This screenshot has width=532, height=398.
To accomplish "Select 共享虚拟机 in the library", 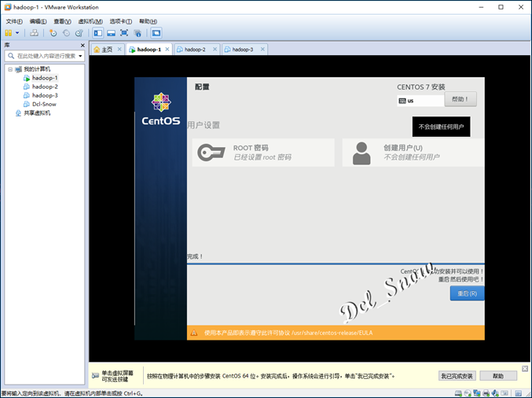I will (37, 113).
